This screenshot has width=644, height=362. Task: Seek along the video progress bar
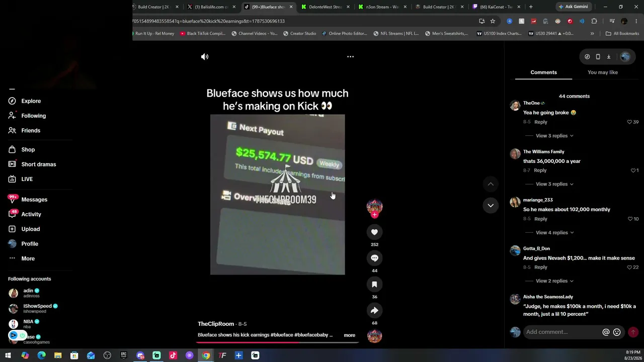pos(277,342)
